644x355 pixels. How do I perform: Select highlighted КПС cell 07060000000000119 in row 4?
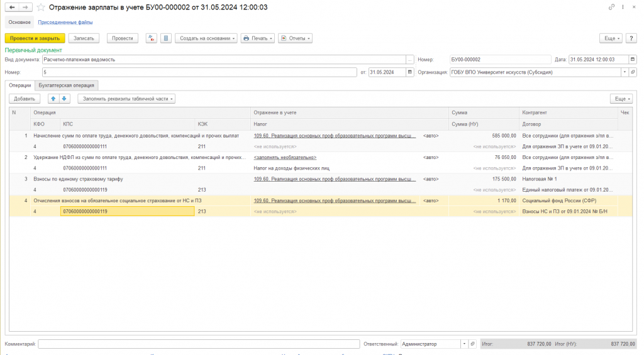pyautogui.click(x=127, y=211)
